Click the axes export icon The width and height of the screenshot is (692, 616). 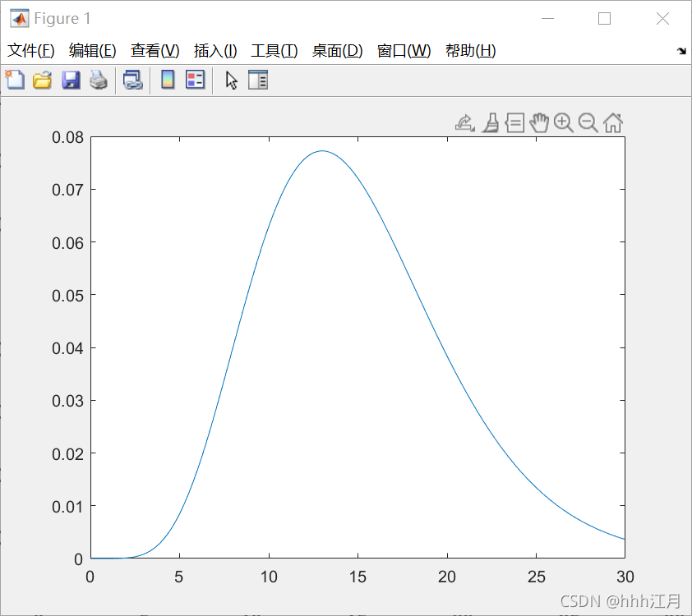pyautogui.click(x=464, y=122)
